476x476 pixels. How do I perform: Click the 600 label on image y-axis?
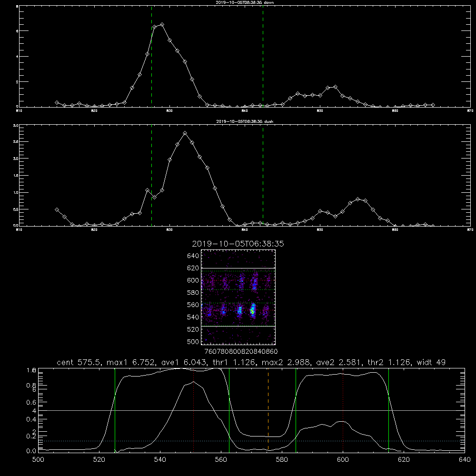point(193,280)
